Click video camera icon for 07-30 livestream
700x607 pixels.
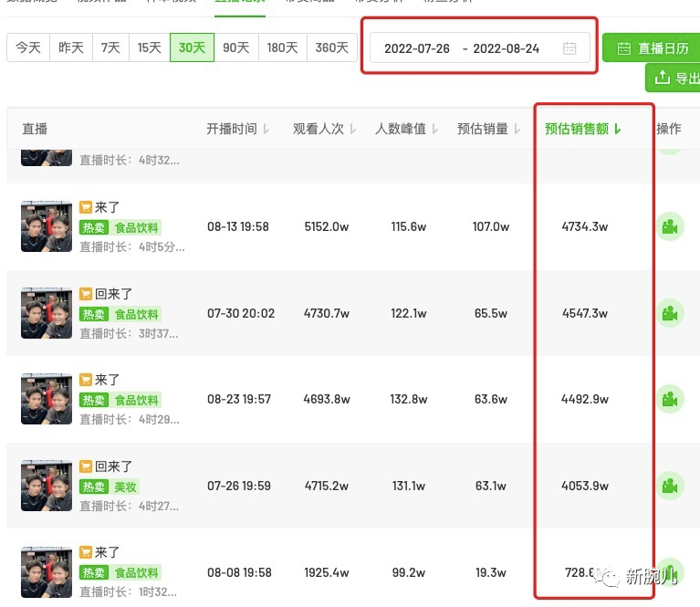pos(670,313)
